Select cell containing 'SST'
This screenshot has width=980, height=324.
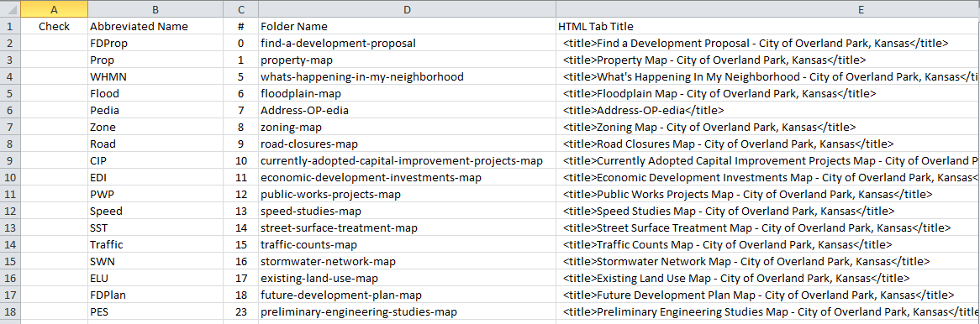[x=155, y=228]
